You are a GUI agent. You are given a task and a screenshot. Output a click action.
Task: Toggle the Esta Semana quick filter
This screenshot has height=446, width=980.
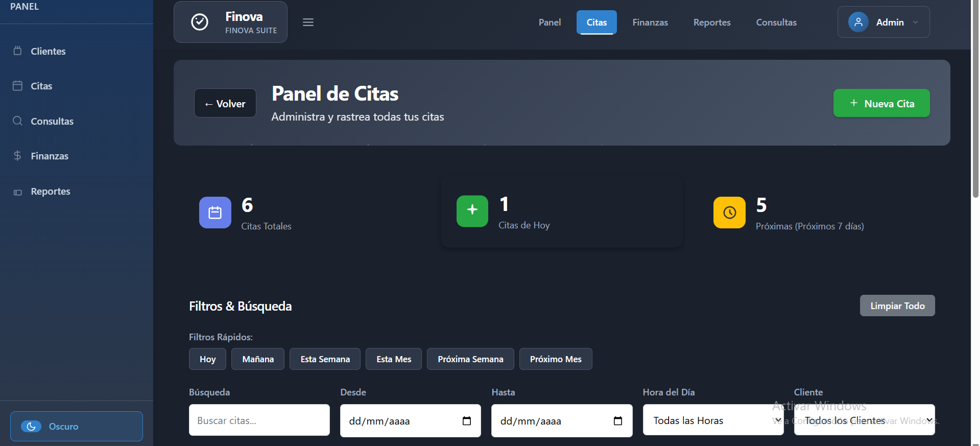click(325, 359)
